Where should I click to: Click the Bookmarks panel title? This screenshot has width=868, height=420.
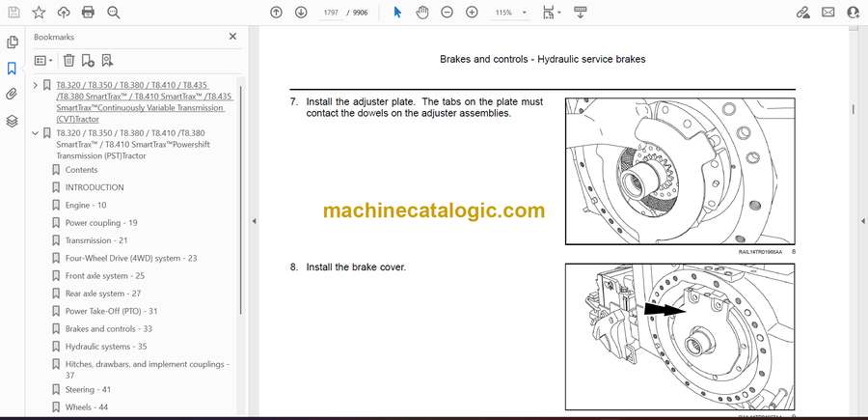tap(54, 37)
